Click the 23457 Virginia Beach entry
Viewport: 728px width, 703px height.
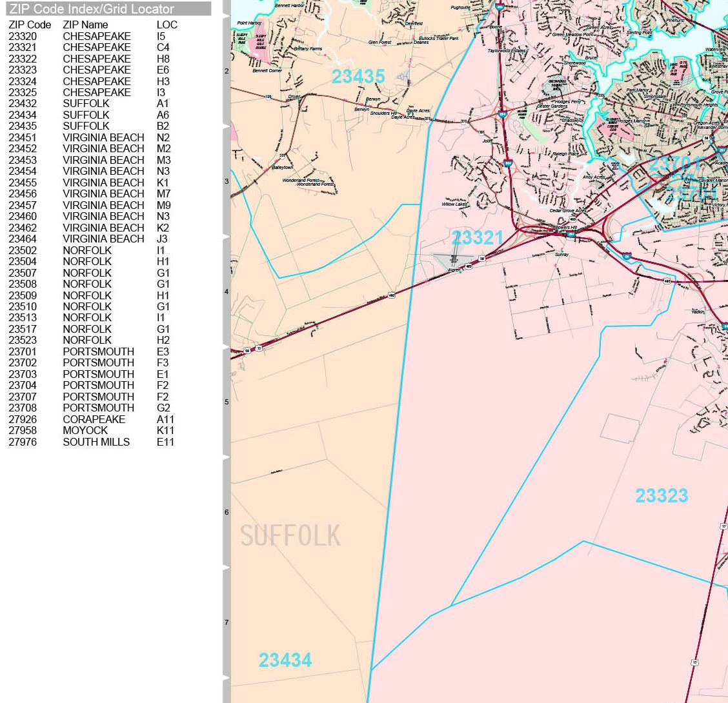pyautogui.click(x=93, y=205)
